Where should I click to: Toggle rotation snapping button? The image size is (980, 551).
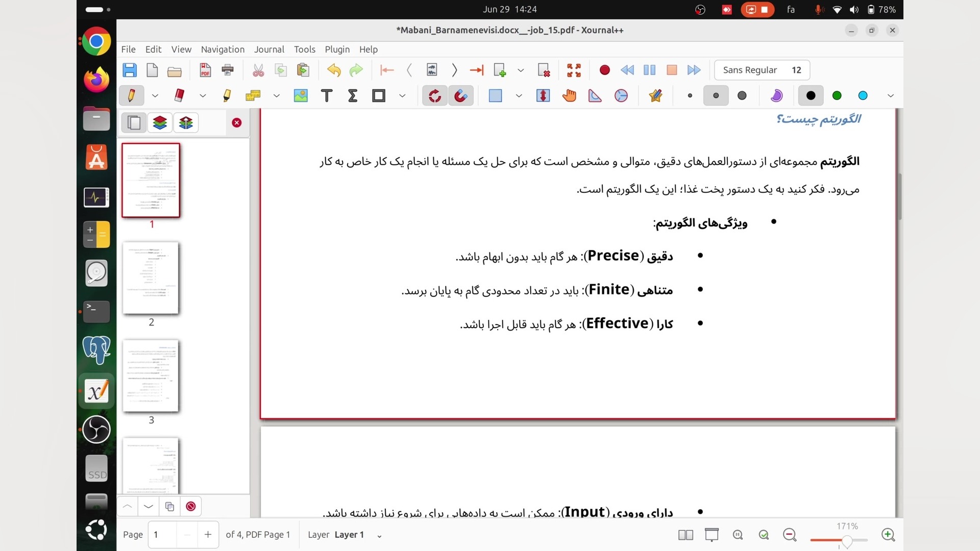[x=435, y=95]
